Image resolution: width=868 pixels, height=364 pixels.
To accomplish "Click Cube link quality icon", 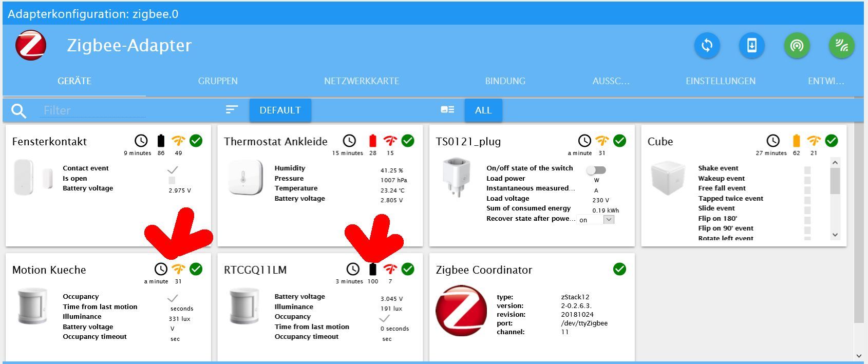I will click(814, 141).
